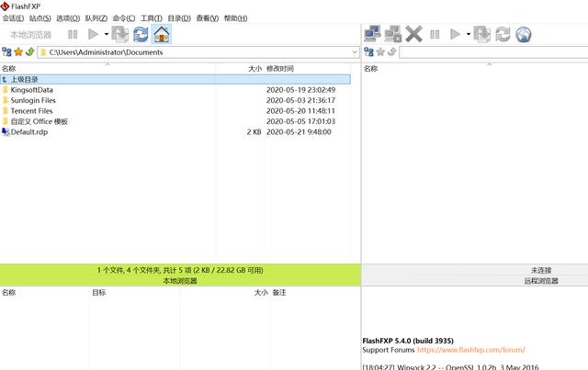Click the remote path input field
Image resolution: width=588 pixels, height=370 pixels.
[x=493, y=52]
